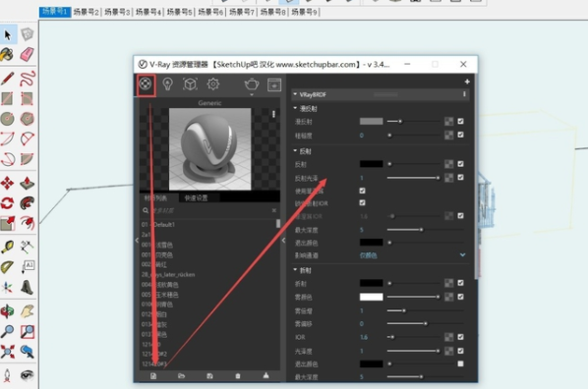588x389 pixels.
Task: Uncheck the lock Fresnel IOR checkbox
Action: 362,202
